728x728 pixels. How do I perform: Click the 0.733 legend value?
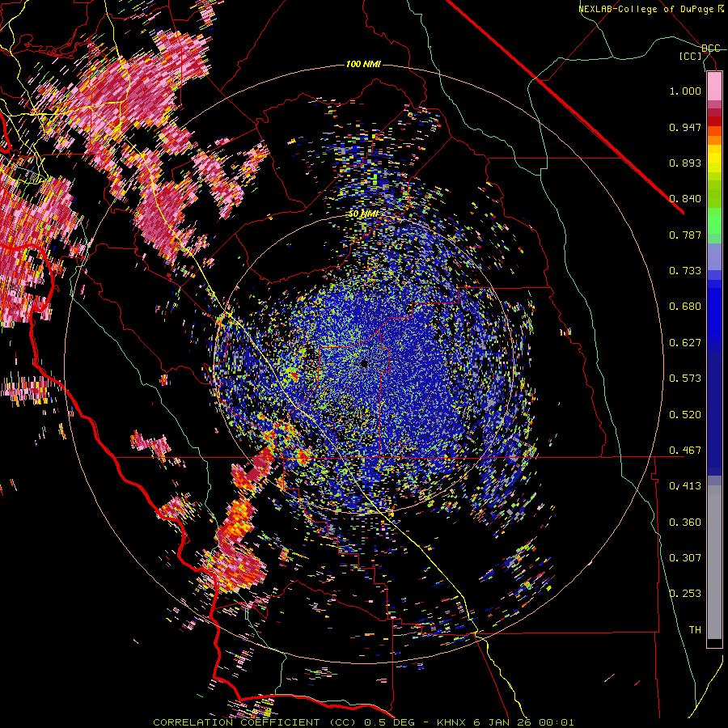(x=685, y=271)
